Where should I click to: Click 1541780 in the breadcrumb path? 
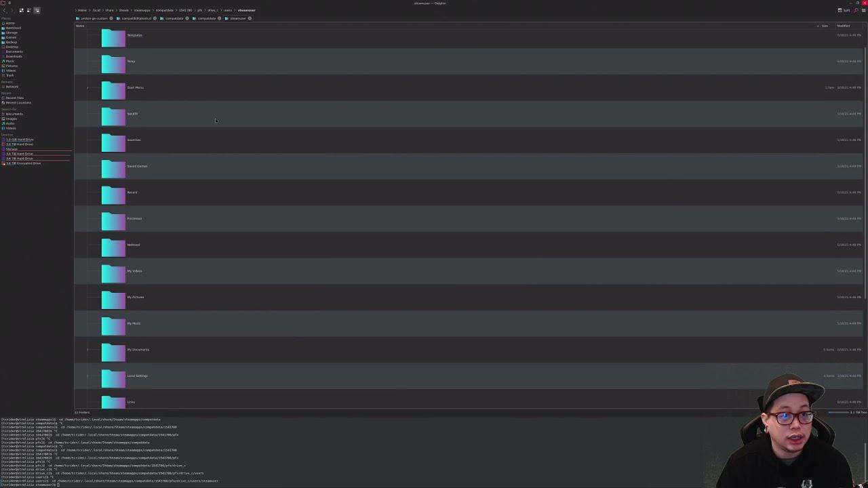pyautogui.click(x=185, y=10)
